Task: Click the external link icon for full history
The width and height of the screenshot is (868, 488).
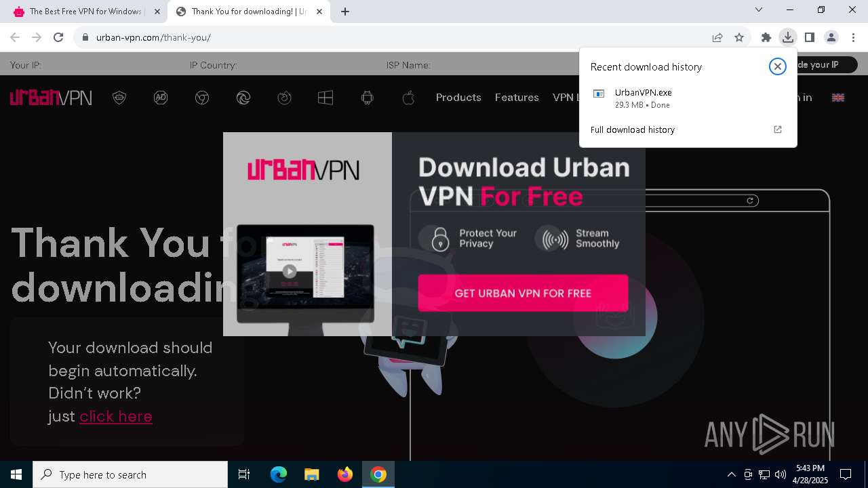Action: 778,129
